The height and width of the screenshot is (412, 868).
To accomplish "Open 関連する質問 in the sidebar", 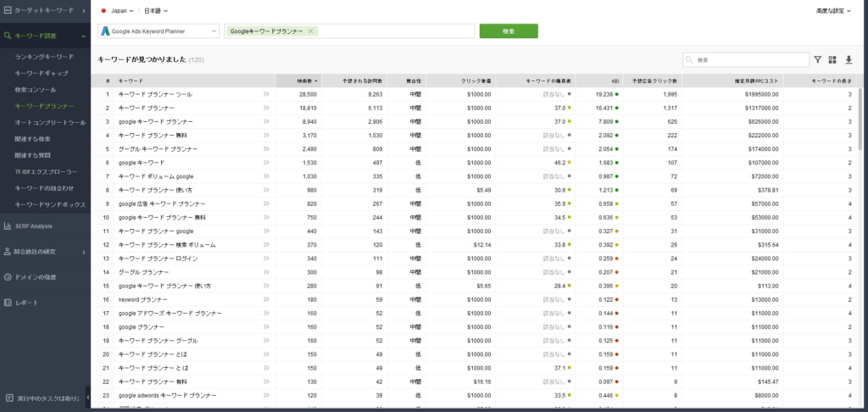I will (33, 155).
